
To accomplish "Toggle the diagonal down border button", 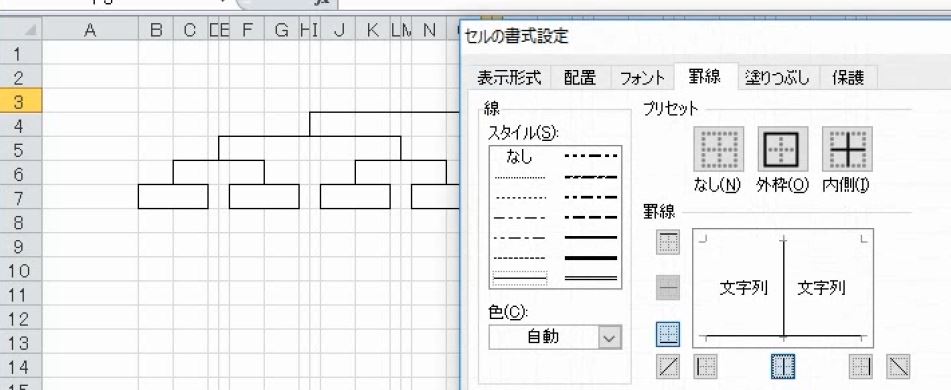I will 898,366.
